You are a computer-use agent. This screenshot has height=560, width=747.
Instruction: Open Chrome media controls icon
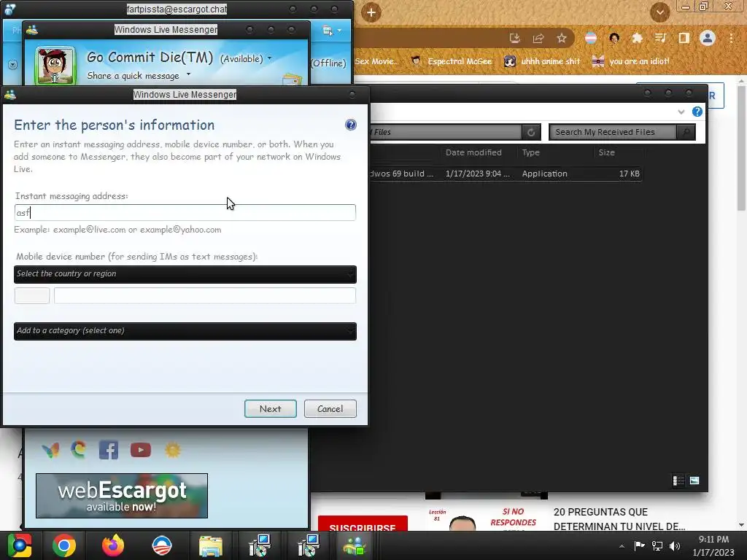(x=660, y=38)
